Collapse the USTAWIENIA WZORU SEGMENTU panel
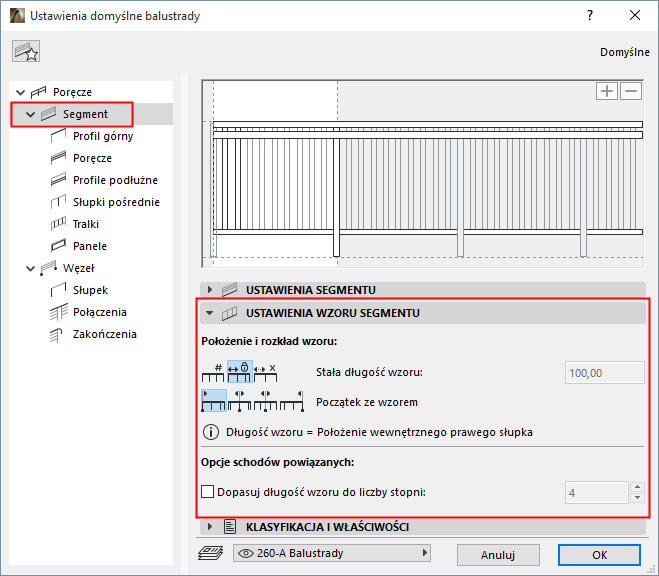Viewport: 659px width, 576px height. [x=209, y=313]
